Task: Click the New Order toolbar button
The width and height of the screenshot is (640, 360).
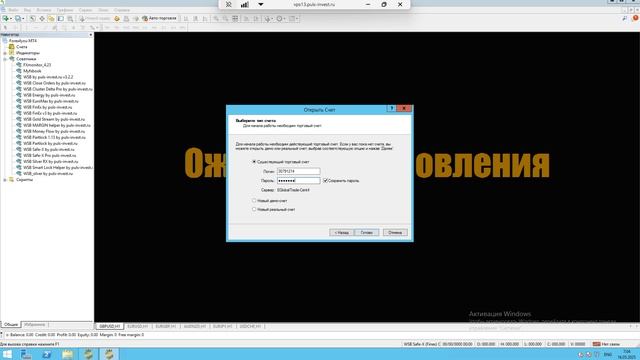Action: [x=94, y=18]
